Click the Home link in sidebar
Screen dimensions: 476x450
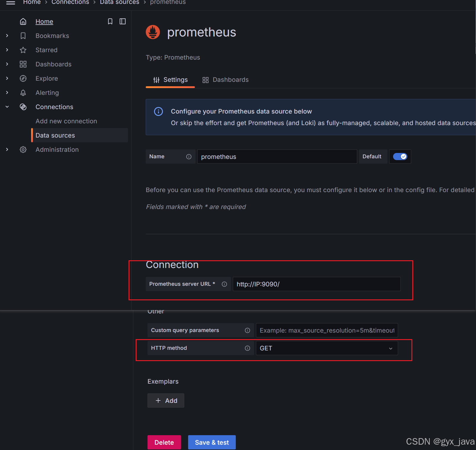pyautogui.click(x=44, y=22)
